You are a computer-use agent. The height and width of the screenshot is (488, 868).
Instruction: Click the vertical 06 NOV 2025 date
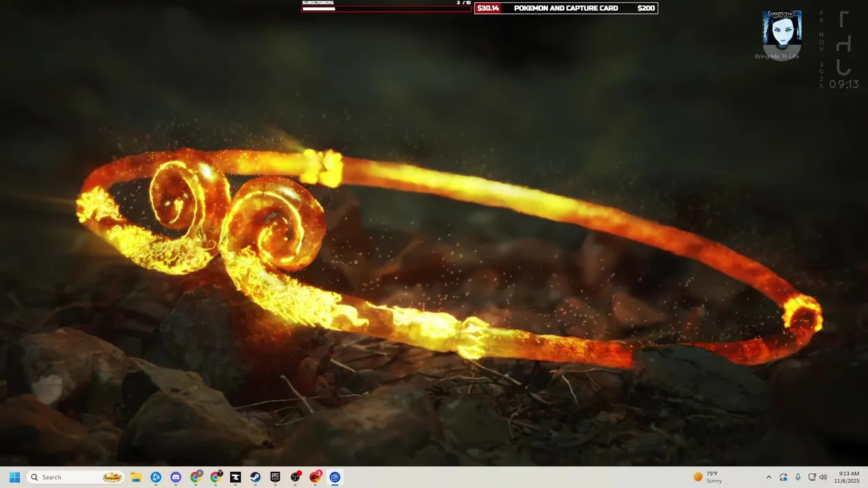coord(821,49)
